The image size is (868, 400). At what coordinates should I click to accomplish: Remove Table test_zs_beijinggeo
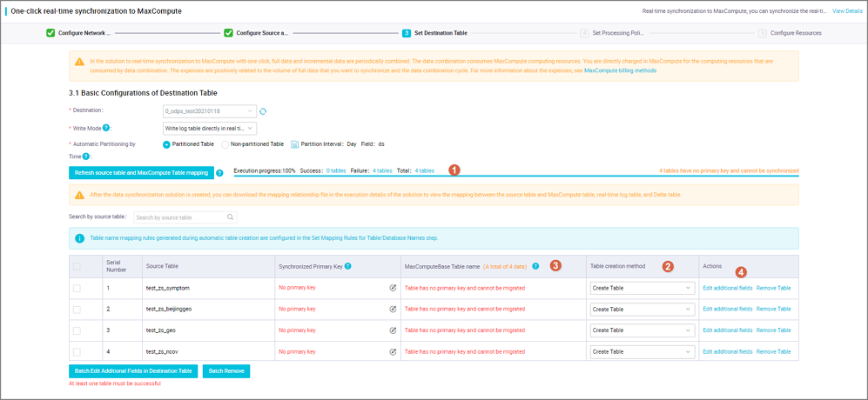click(773, 310)
